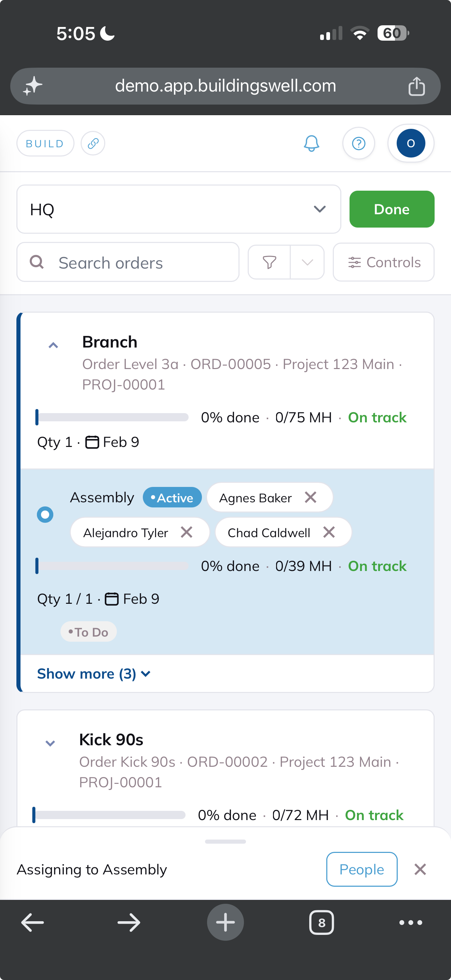451x980 pixels.
Task: Tap the browser share icon
Action: (x=416, y=86)
